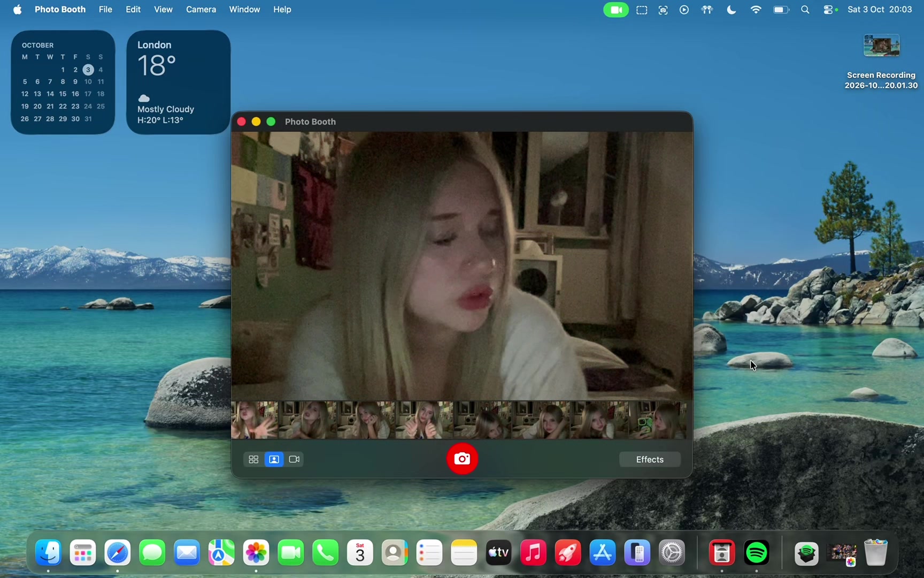
Task: Open Focus moon icon in menu bar
Action: point(731,10)
